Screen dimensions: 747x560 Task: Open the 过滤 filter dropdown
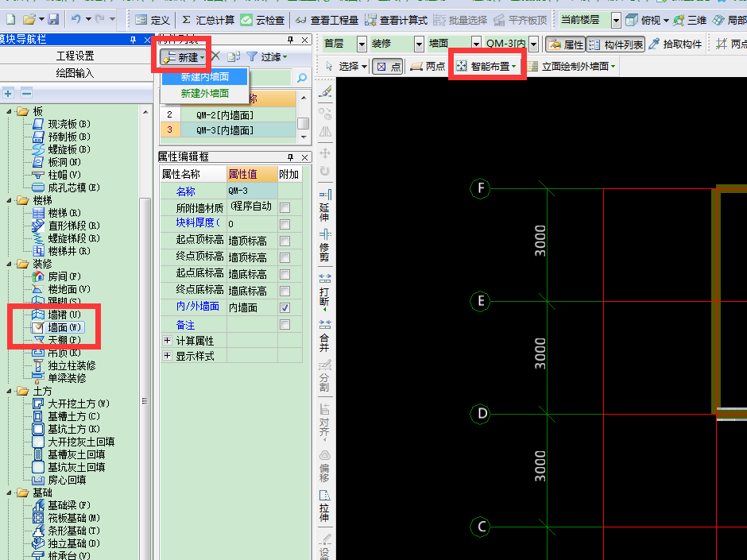click(267, 57)
